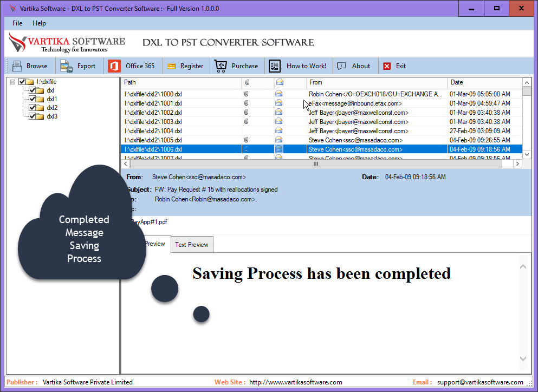Open the File menu

tap(17, 23)
